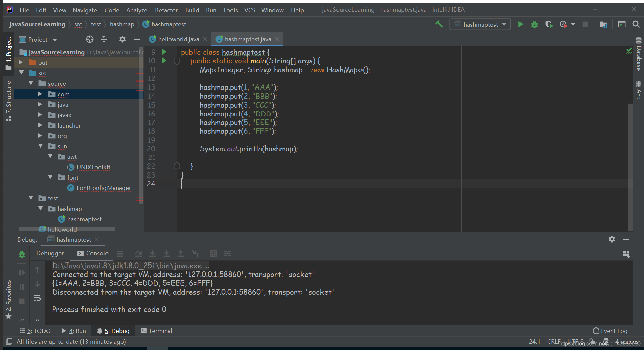The width and height of the screenshot is (644, 350).
Task: Click the run gutter arrow at line 9
Action: coord(164,52)
